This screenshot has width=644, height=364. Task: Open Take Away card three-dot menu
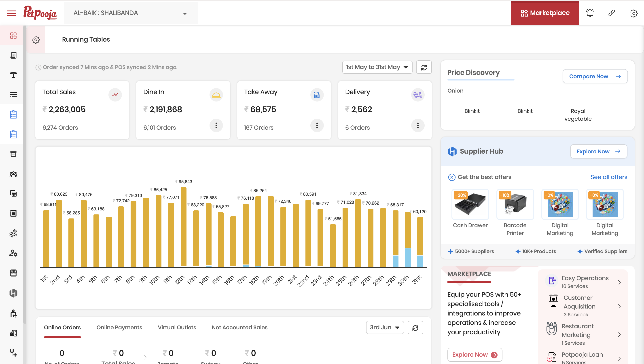pos(317,125)
